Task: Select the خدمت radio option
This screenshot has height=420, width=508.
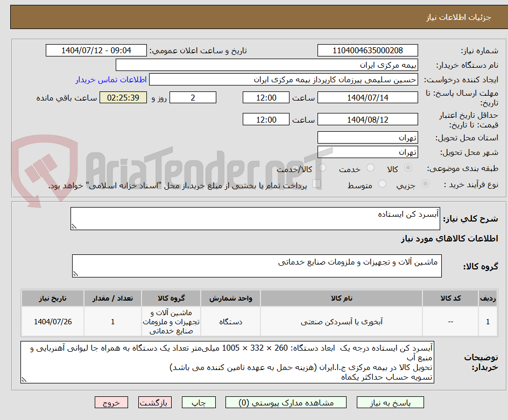Action: 370,168
